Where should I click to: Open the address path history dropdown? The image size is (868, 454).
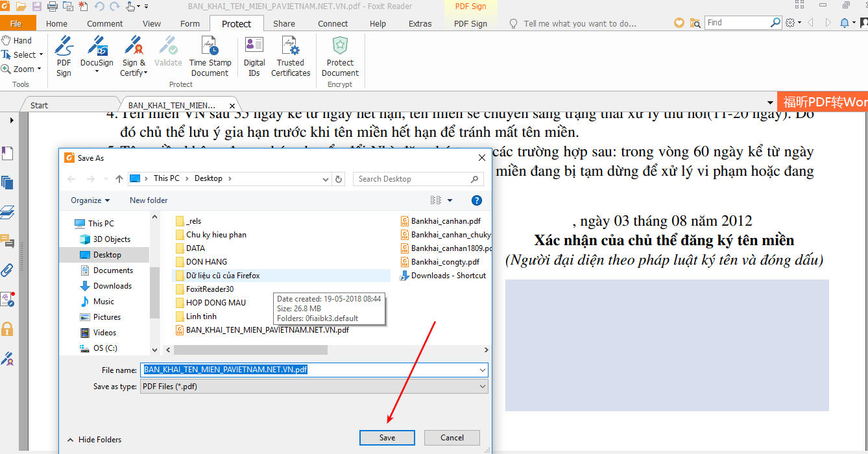(326, 179)
